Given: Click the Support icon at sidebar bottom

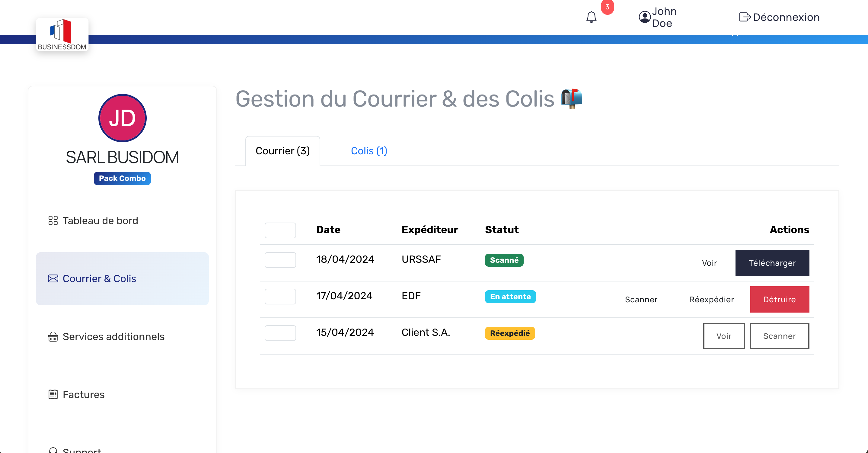Looking at the screenshot, I should [x=53, y=450].
